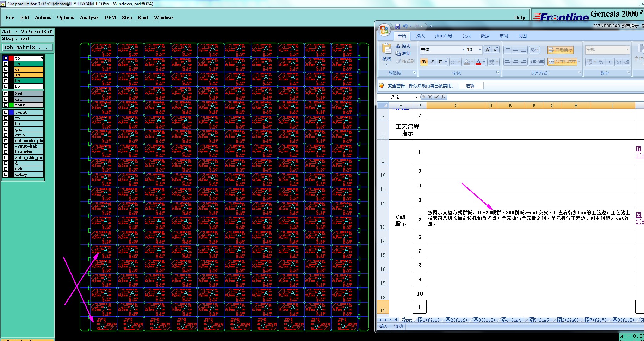The image size is (644, 341).
Task: Apply fill color using the paint bucket icon
Action: tap(467, 62)
